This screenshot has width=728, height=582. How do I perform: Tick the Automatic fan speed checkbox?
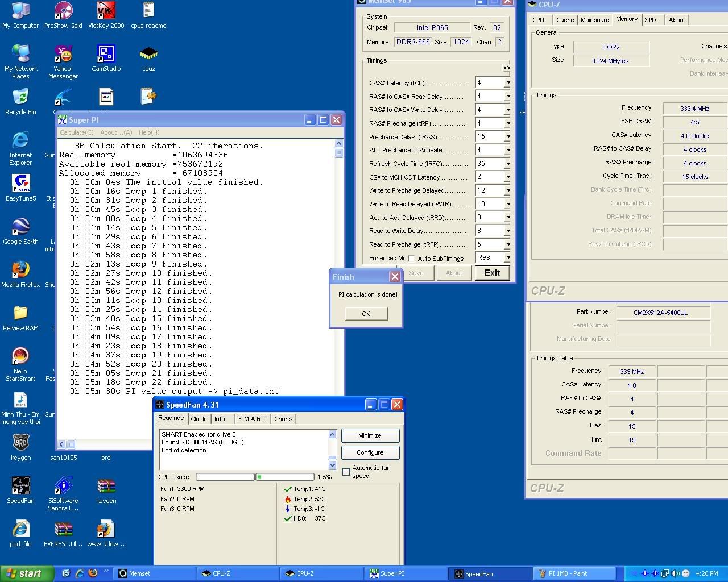pyautogui.click(x=346, y=472)
